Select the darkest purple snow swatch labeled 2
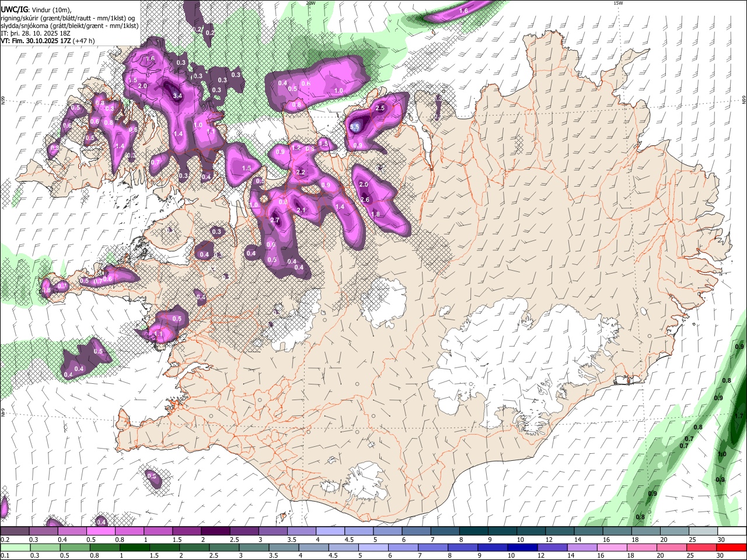The width and height of the screenshot is (747, 560). tap(215, 531)
